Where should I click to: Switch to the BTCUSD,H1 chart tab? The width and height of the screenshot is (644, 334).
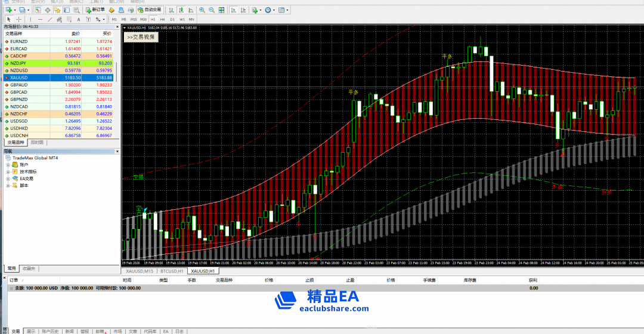[x=171, y=271]
